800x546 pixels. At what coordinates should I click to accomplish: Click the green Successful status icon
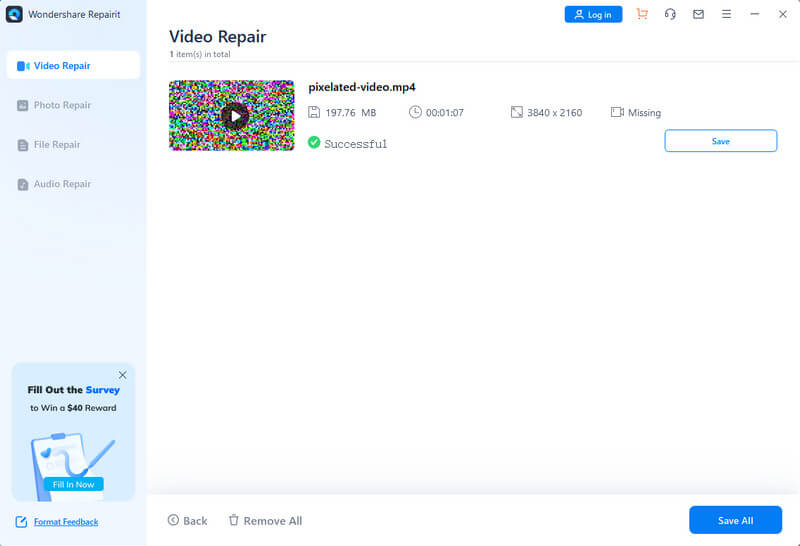(x=314, y=143)
